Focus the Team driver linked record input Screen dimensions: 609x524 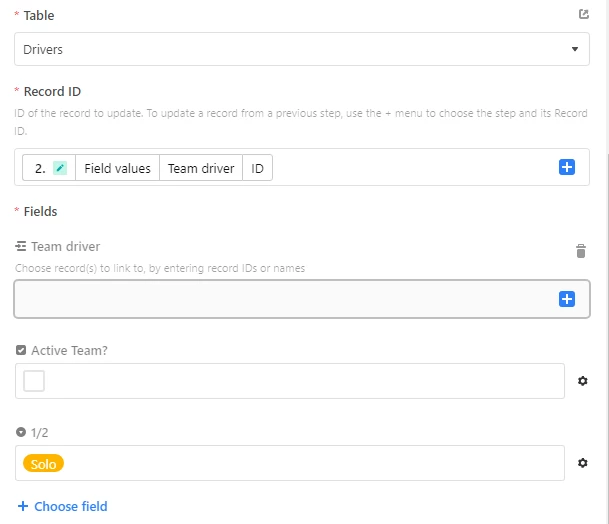(302, 299)
